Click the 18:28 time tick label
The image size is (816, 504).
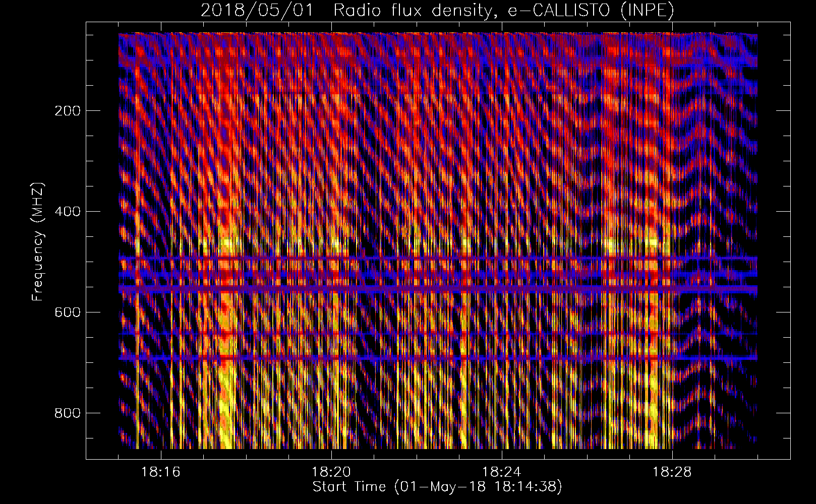point(672,472)
